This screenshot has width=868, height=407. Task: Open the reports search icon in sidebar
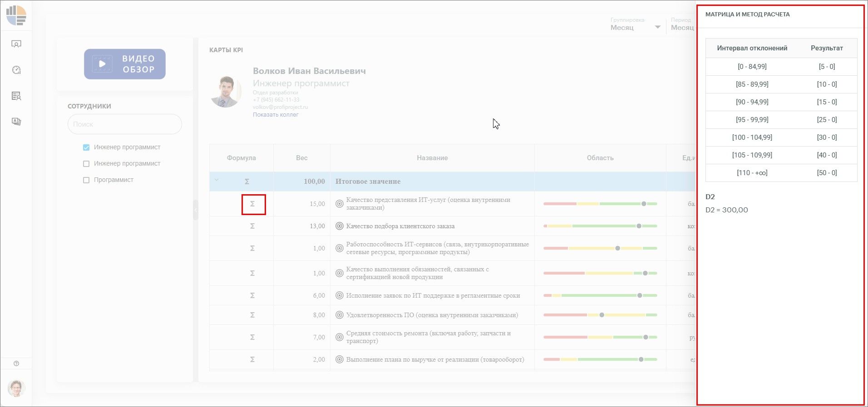pos(16,96)
